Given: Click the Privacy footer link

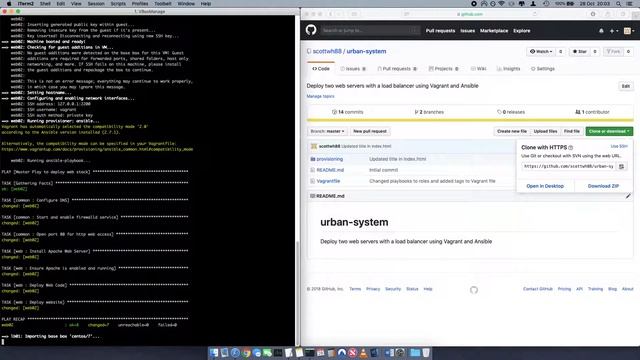Looking at the screenshot, I should pyautogui.click(x=373, y=289).
